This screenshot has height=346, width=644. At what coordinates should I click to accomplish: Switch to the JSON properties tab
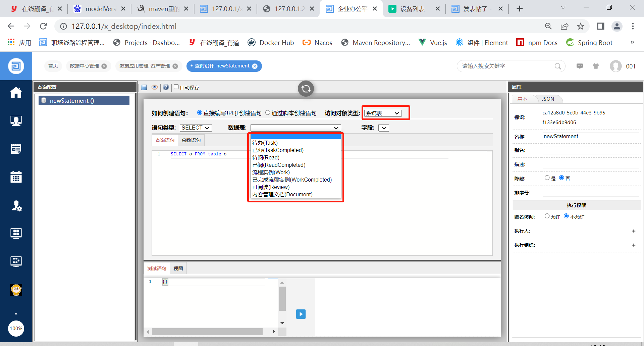[548, 99]
